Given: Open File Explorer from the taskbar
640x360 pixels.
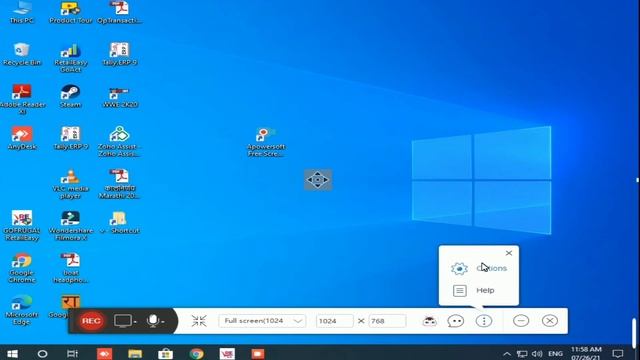Looking at the screenshot, I should pos(135,353).
